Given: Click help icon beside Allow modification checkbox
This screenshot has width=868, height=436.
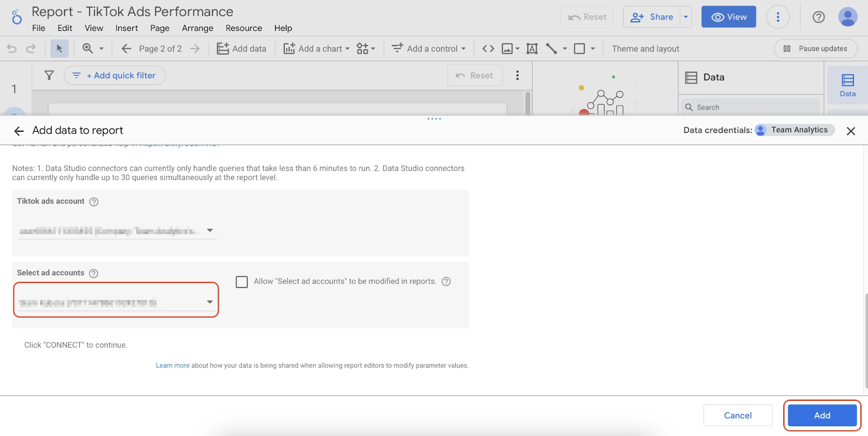Looking at the screenshot, I should (x=446, y=281).
